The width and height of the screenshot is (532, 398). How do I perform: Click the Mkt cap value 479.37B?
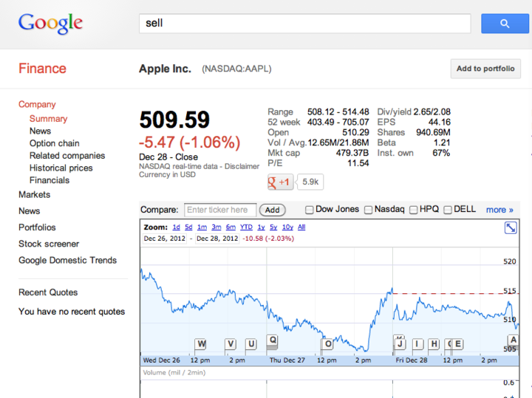pyautogui.click(x=352, y=153)
